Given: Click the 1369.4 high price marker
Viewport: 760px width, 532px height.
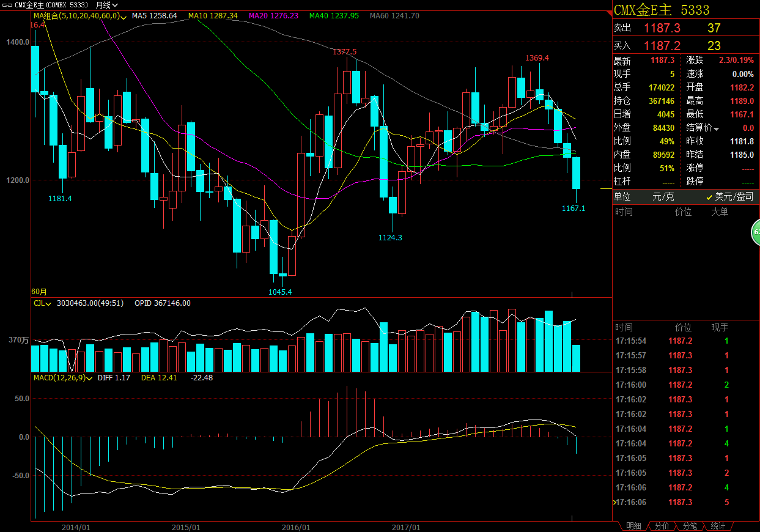Looking at the screenshot, I should coord(537,58).
